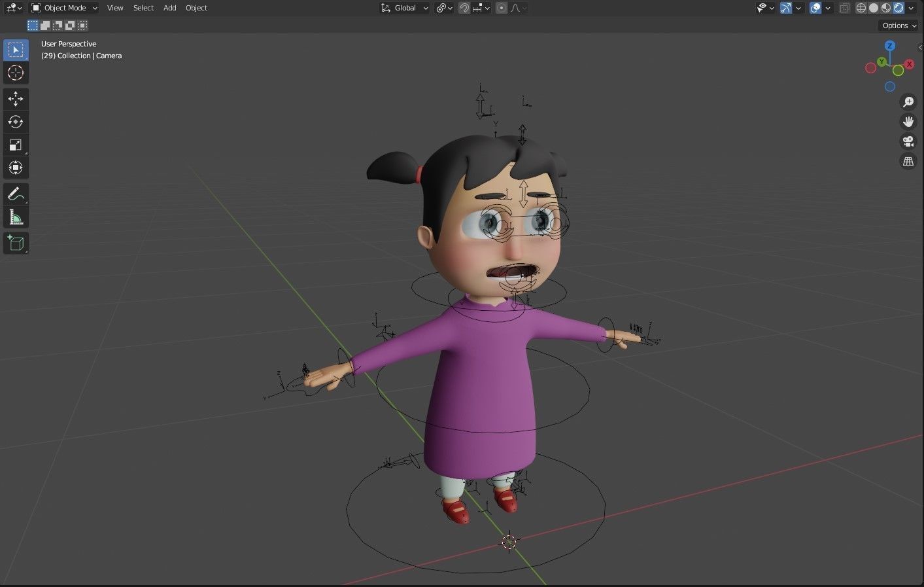Switch to Wireframe shading
This screenshot has width=924, height=587.
(861, 8)
